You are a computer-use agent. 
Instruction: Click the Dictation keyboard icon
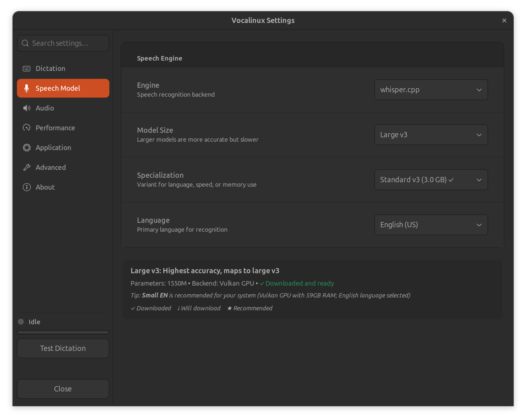coord(26,69)
